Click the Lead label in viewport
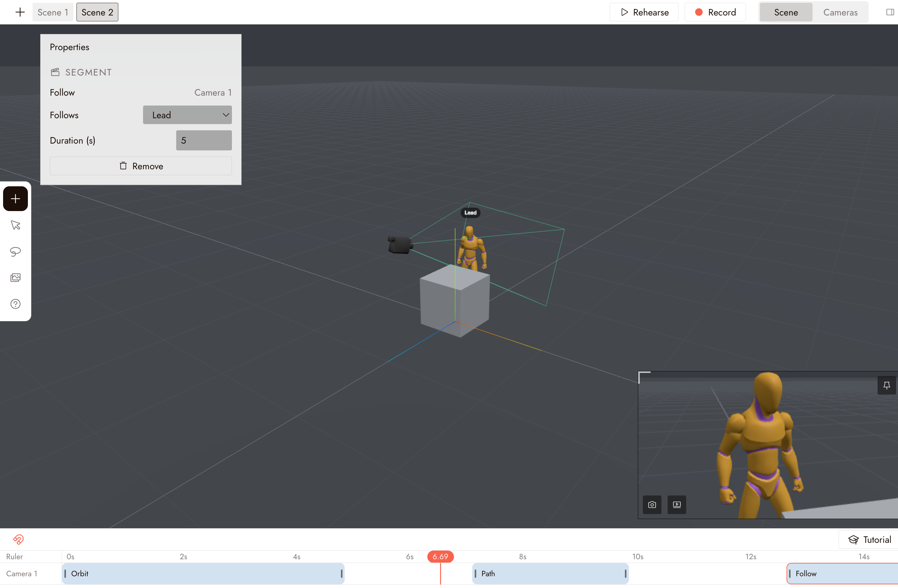Viewport: 898px width, 588px height. [470, 213]
